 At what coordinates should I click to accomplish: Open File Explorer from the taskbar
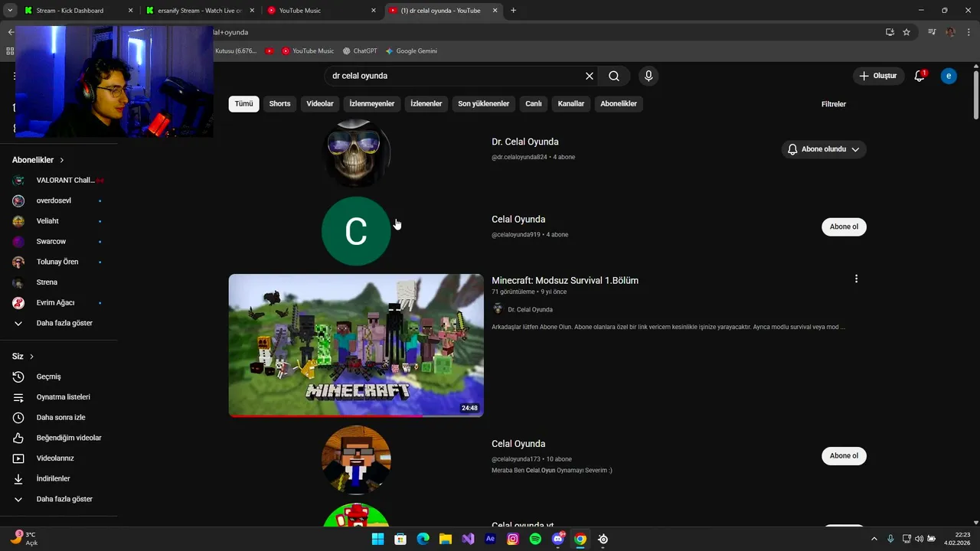[446, 539]
